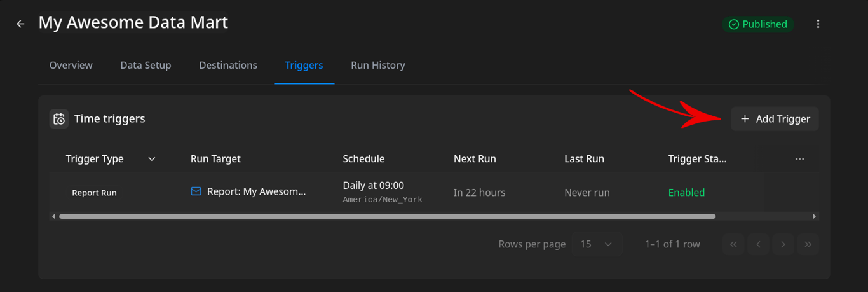
Task: Select the Triggers tab
Action: pyautogui.click(x=304, y=65)
